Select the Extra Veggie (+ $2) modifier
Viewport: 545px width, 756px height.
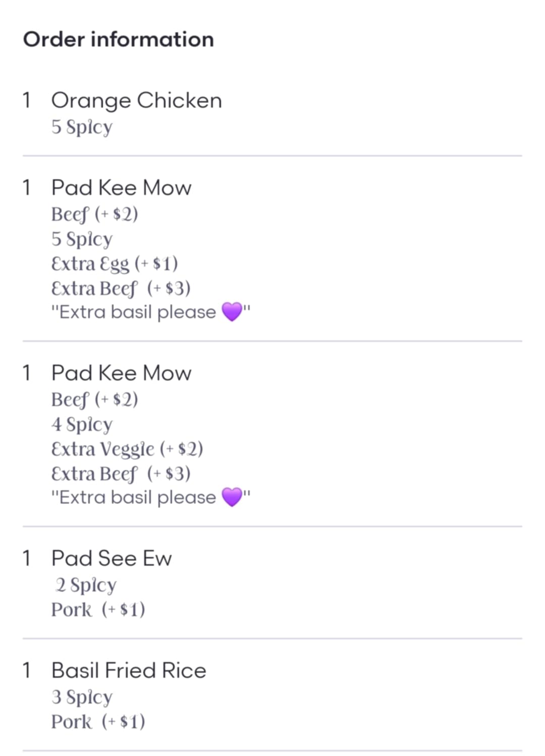click(127, 448)
